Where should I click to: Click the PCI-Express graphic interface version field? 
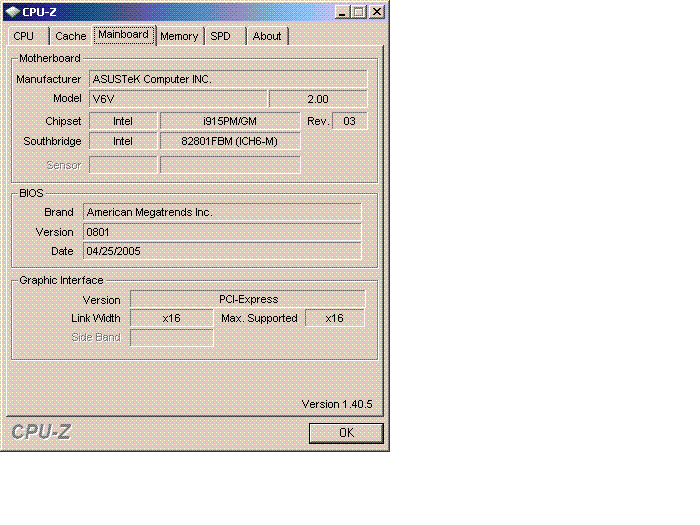[x=248, y=299]
